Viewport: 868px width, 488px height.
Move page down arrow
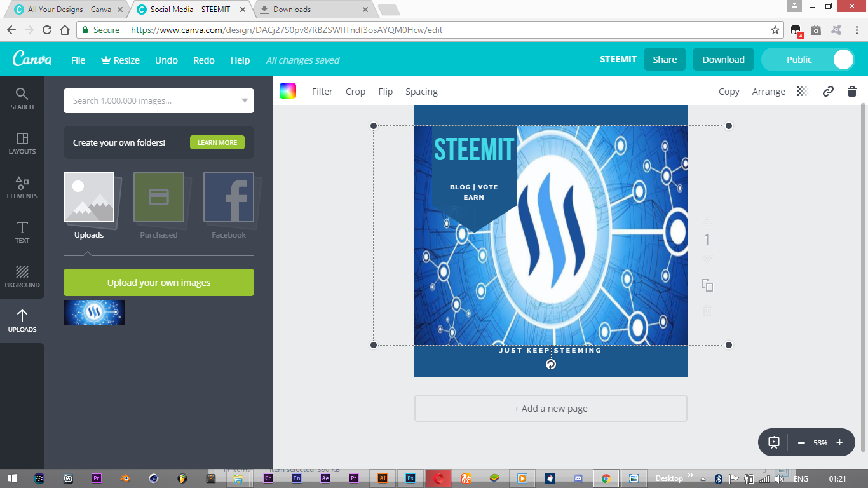pyautogui.click(x=707, y=259)
